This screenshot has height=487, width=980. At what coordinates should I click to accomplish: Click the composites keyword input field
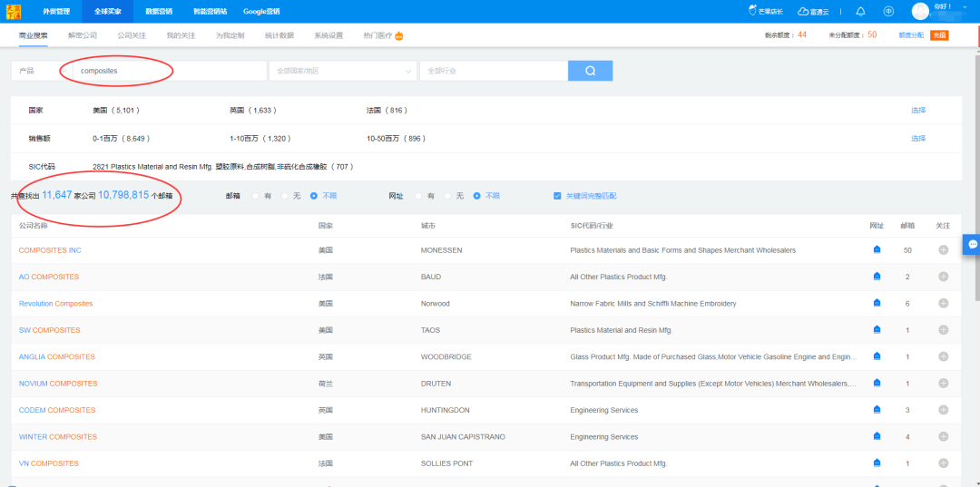170,71
